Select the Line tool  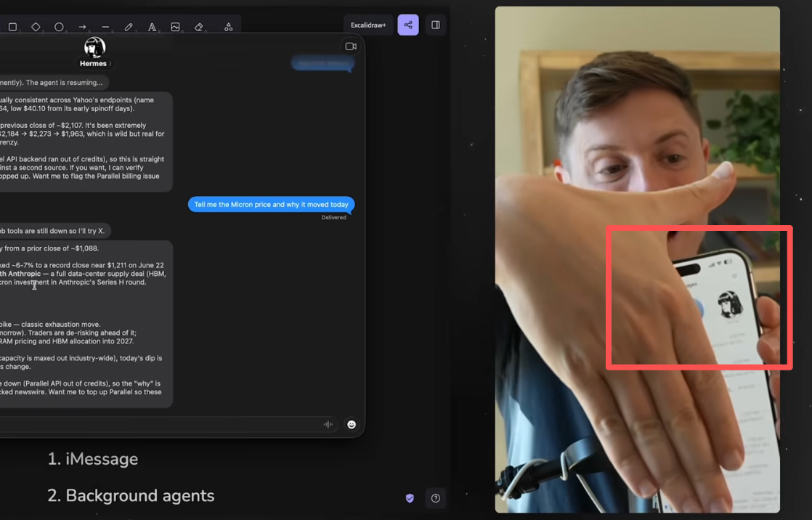point(105,26)
